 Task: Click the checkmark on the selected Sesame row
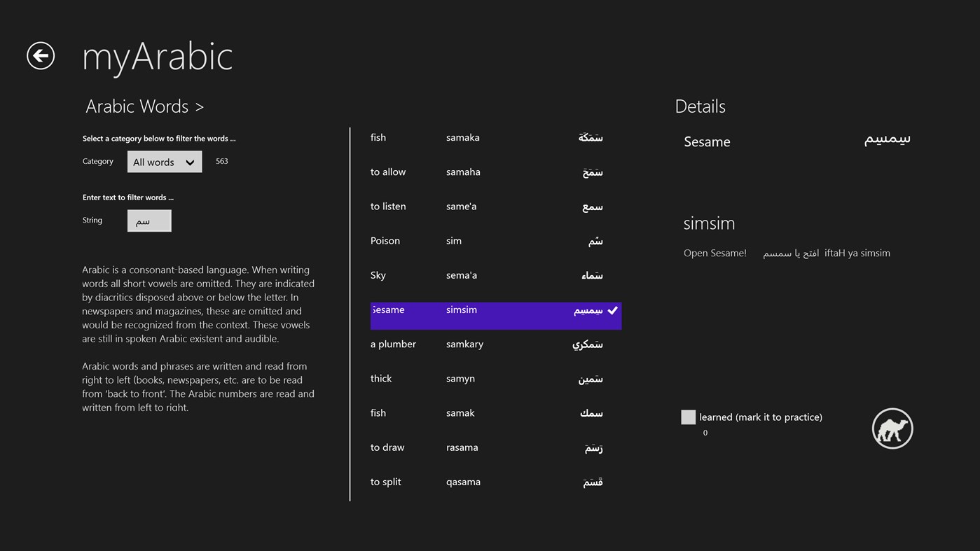click(613, 309)
